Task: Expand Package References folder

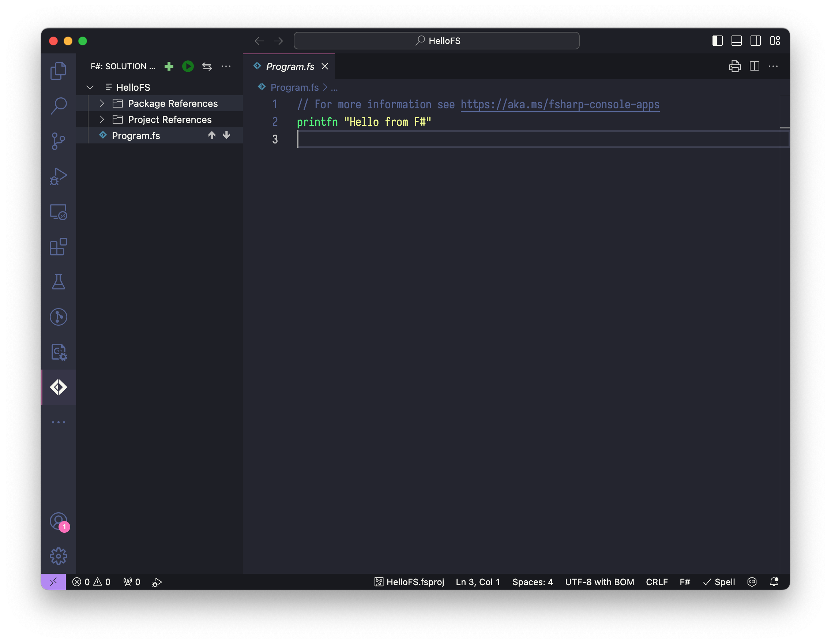Action: coord(102,103)
